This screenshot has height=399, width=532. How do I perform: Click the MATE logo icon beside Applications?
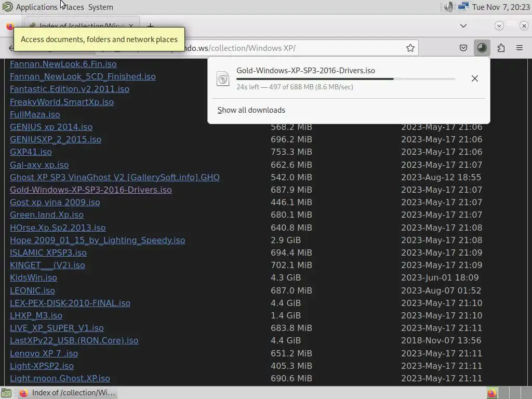click(7, 7)
